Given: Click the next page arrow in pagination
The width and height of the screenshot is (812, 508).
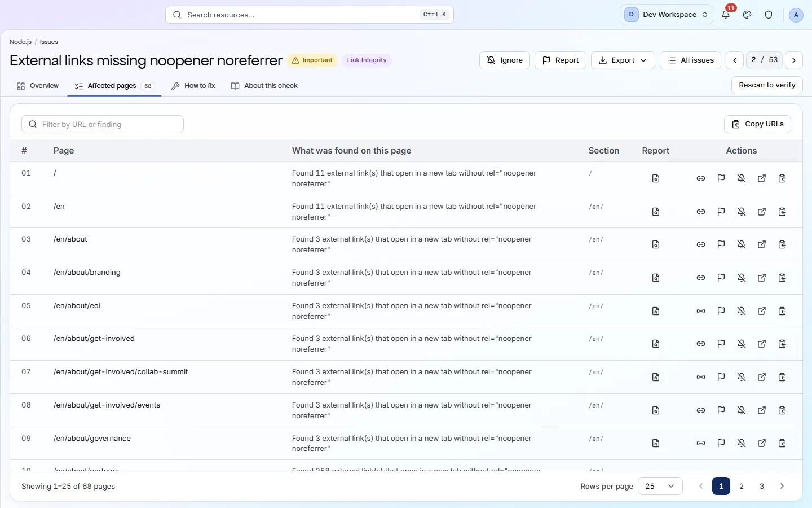Looking at the screenshot, I should 782,486.
